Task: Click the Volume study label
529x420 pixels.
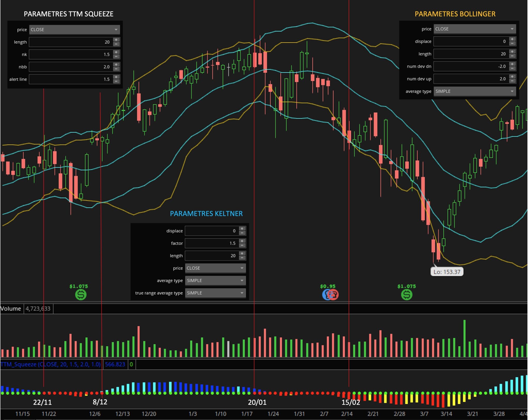Action: click(x=11, y=309)
